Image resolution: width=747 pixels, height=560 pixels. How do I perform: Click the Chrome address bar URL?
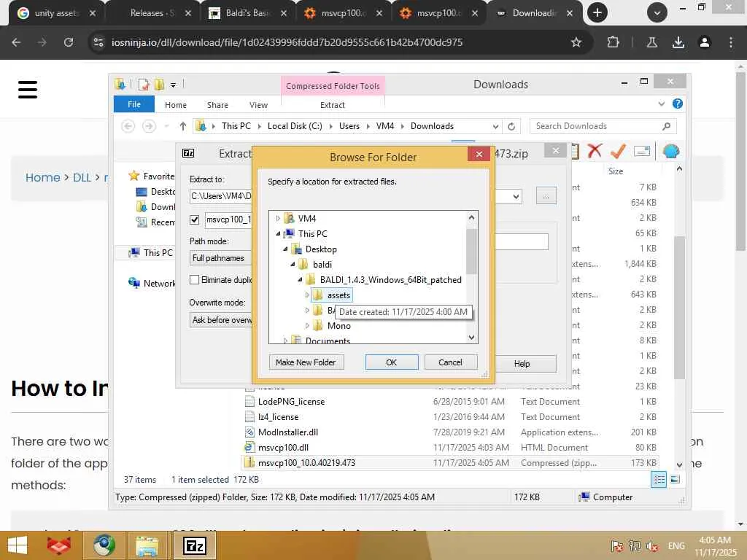click(287, 42)
